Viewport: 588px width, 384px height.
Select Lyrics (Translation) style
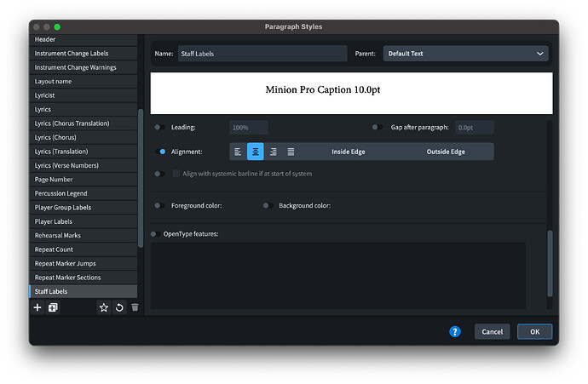84,152
